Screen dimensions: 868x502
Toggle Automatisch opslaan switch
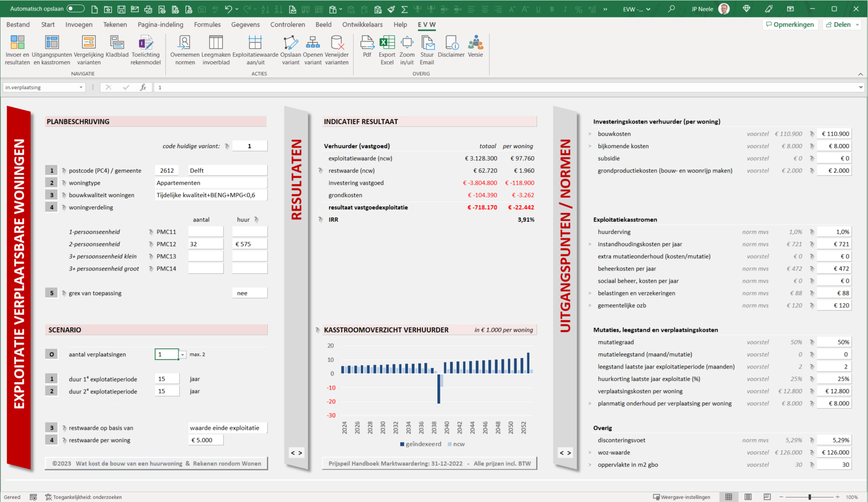tap(75, 9)
